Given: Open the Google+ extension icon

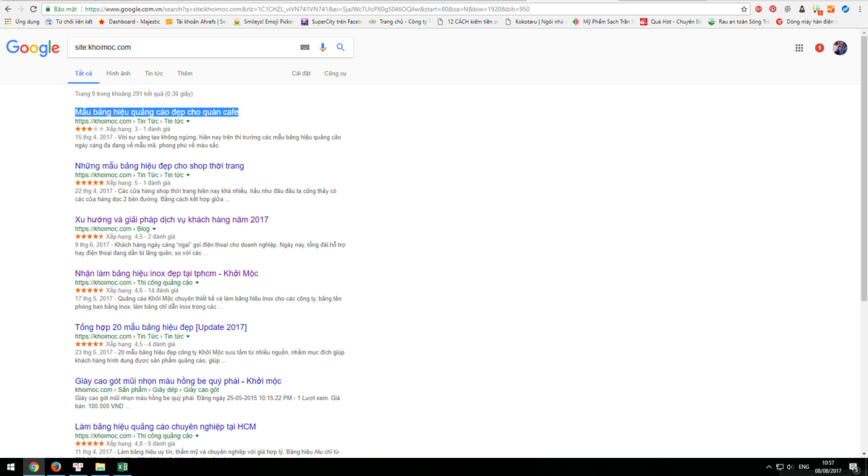Looking at the screenshot, I should [x=759, y=9].
